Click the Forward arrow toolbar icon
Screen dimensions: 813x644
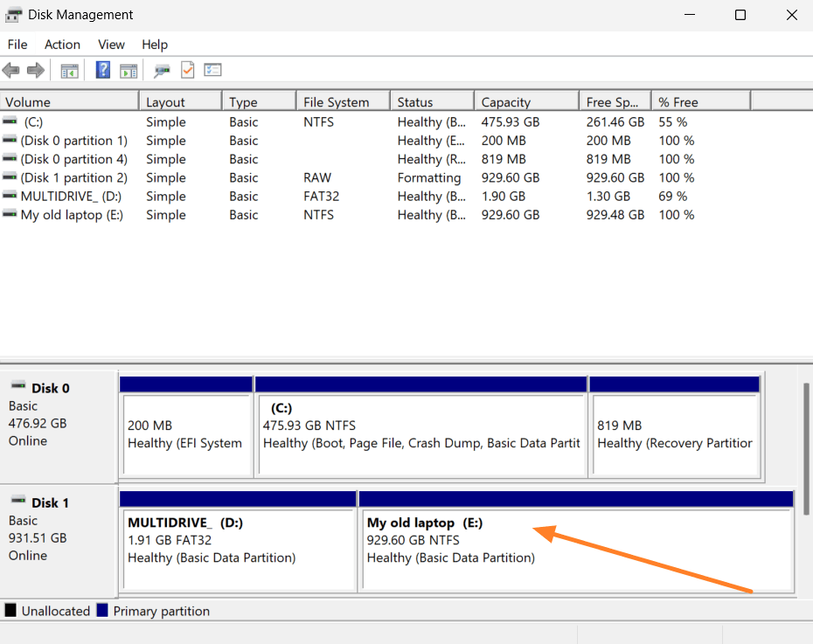pos(36,70)
